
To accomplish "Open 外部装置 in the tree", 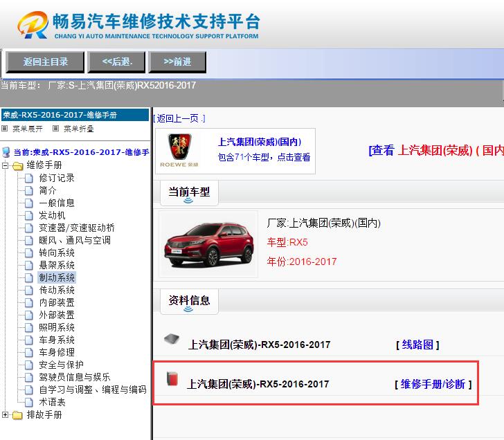I will [57, 315].
